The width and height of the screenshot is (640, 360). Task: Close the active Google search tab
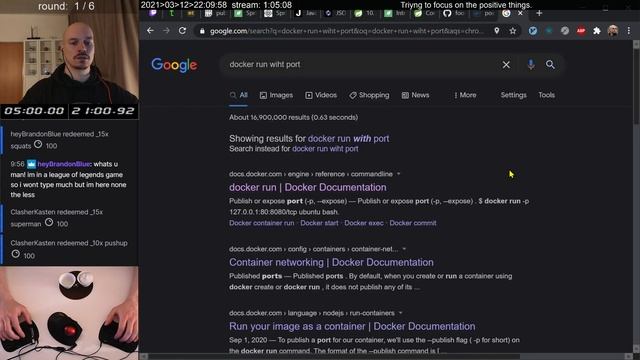click(520, 13)
